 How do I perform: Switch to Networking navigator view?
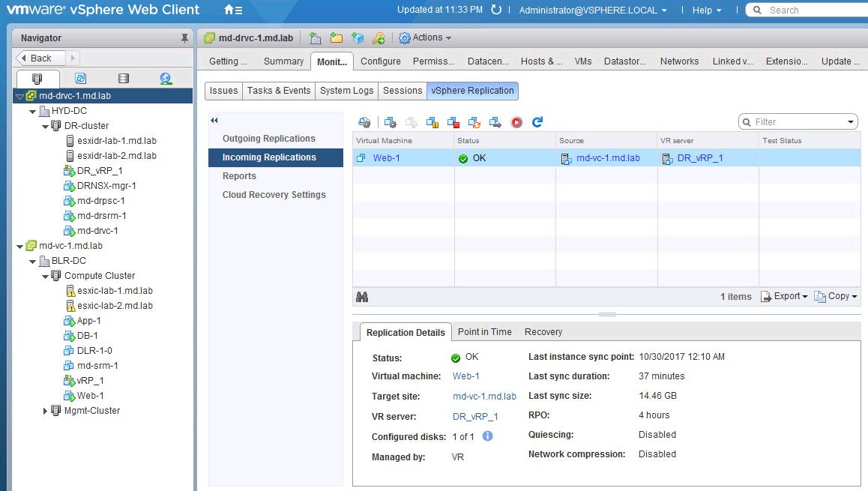point(166,79)
